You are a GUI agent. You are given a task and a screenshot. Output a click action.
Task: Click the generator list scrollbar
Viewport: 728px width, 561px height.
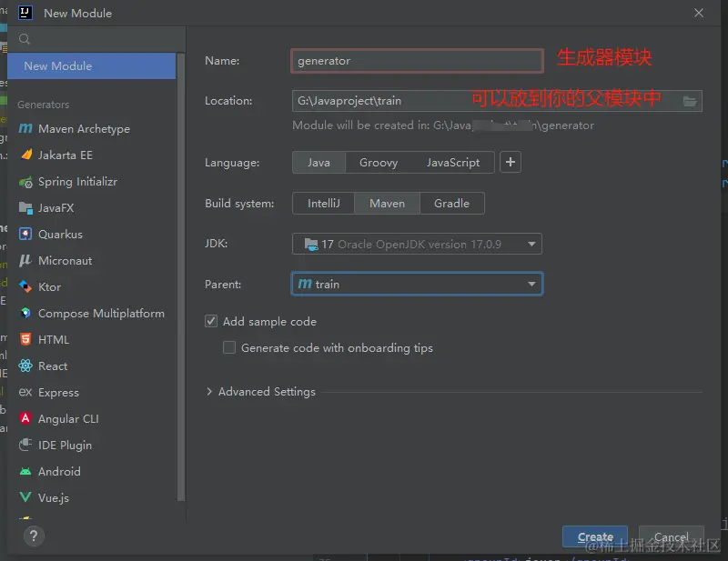(x=181, y=277)
